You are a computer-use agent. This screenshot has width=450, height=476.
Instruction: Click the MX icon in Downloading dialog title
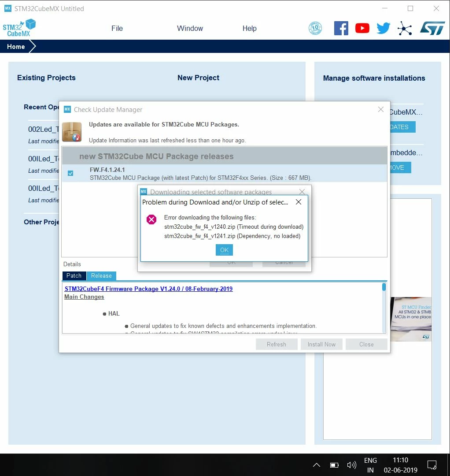(144, 192)
